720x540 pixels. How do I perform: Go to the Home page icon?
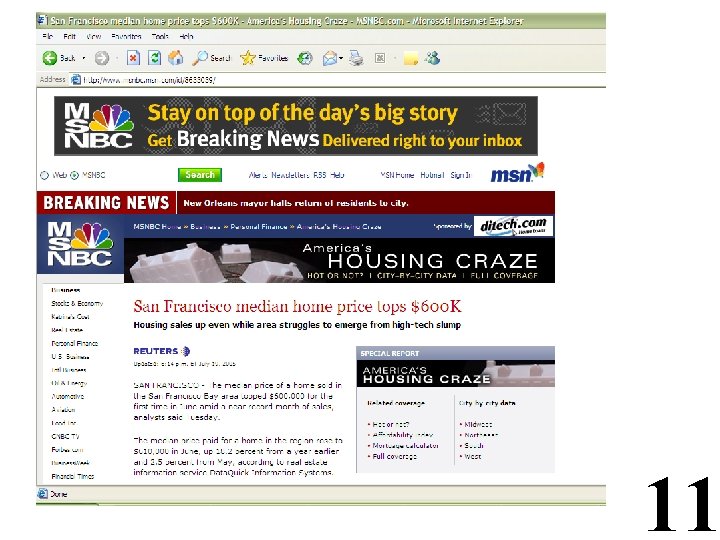click(x=175, y=58)
